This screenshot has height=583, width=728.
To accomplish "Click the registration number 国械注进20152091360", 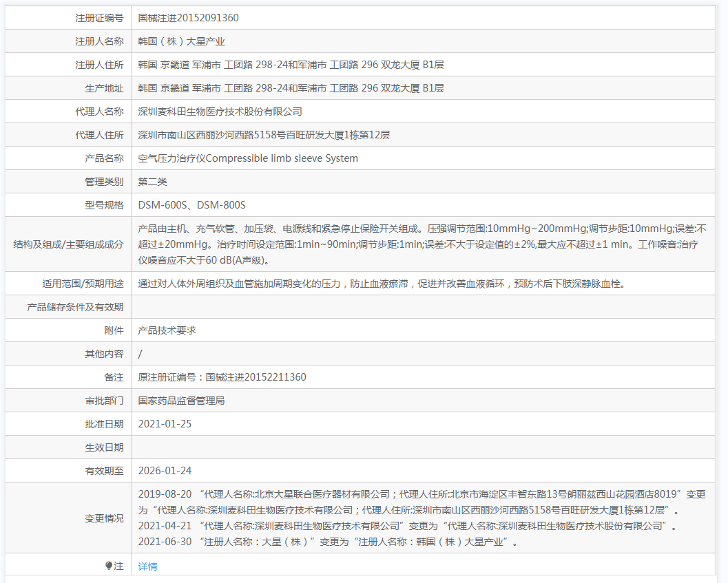I will pos(188,18).
